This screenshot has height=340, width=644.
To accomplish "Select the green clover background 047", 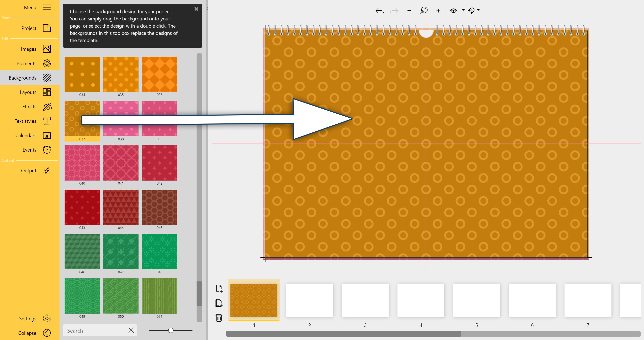I will (x=121, y=252).
